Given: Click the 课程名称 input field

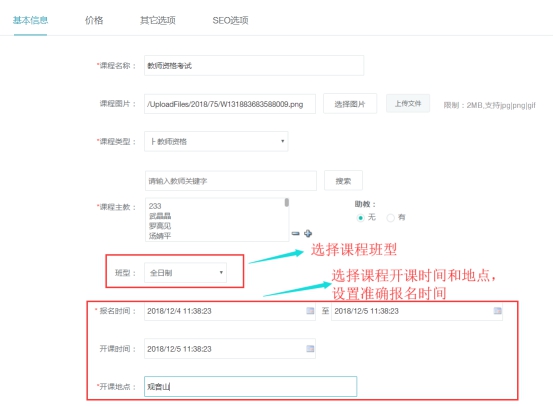Looking at the screenshot, I should tap(254, 65).
